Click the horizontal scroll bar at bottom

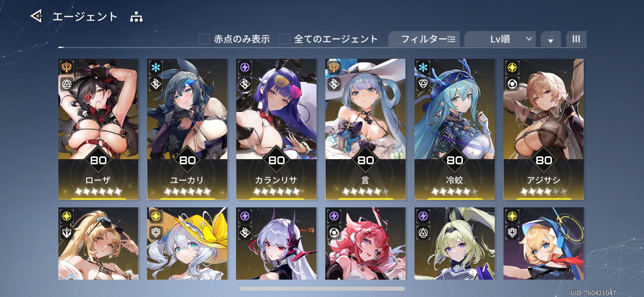[x=322, y=289]
